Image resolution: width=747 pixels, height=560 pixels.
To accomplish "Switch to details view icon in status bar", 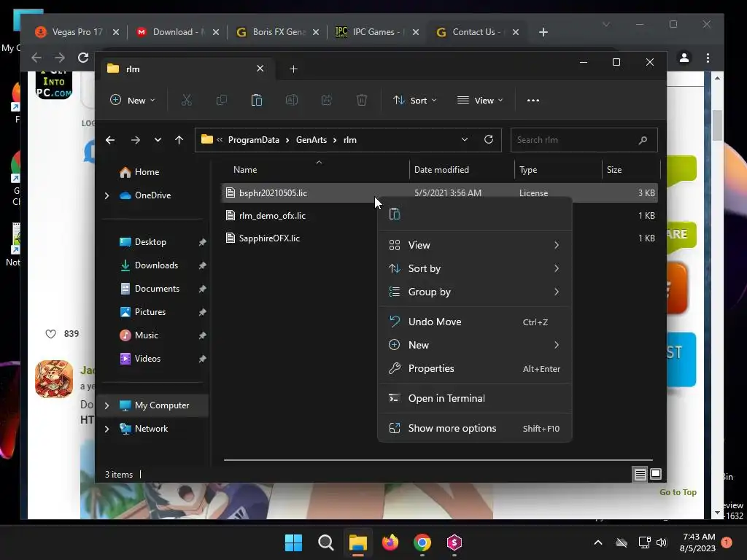I will coord(640,474).
